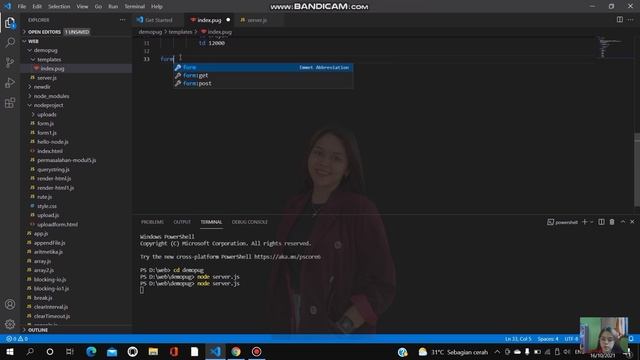Screen dimensions: 640x360
Task: Open the Run and Debug view
Action: 10,82
